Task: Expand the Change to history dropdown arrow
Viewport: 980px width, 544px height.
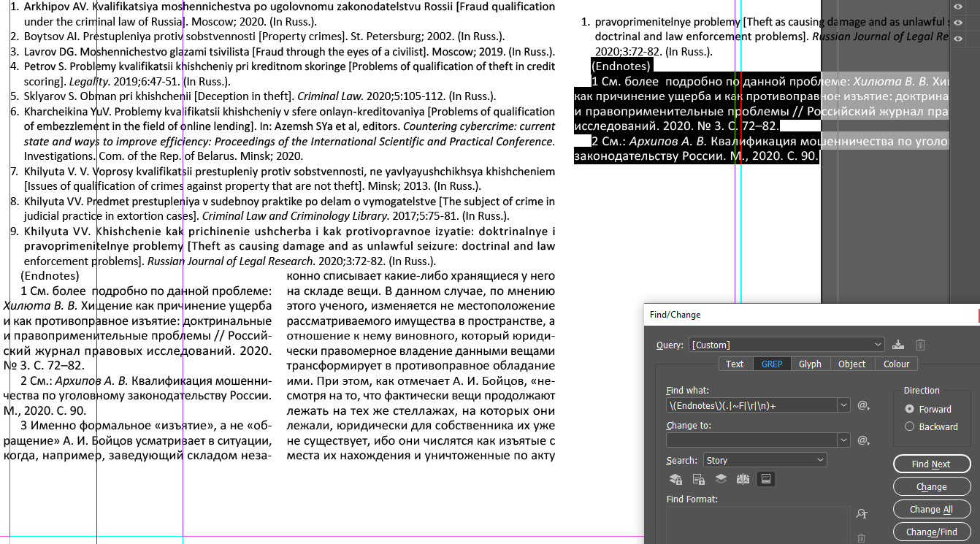Action: tap(844, 440)
